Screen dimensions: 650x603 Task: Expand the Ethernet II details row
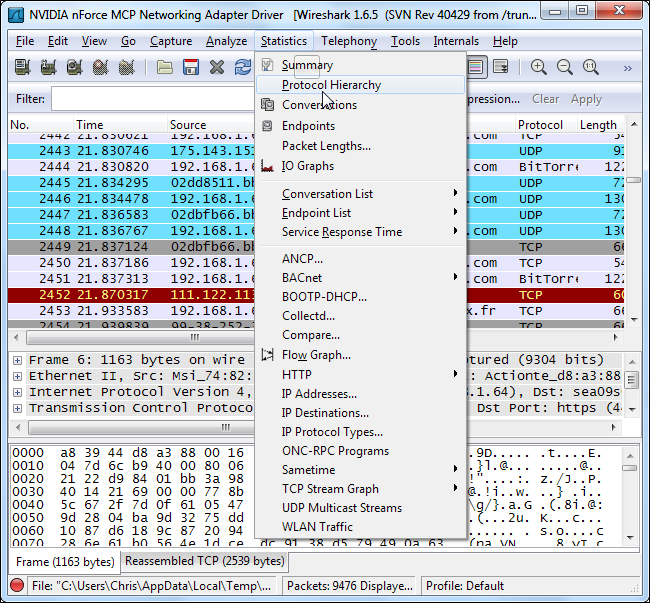(17, 376)
